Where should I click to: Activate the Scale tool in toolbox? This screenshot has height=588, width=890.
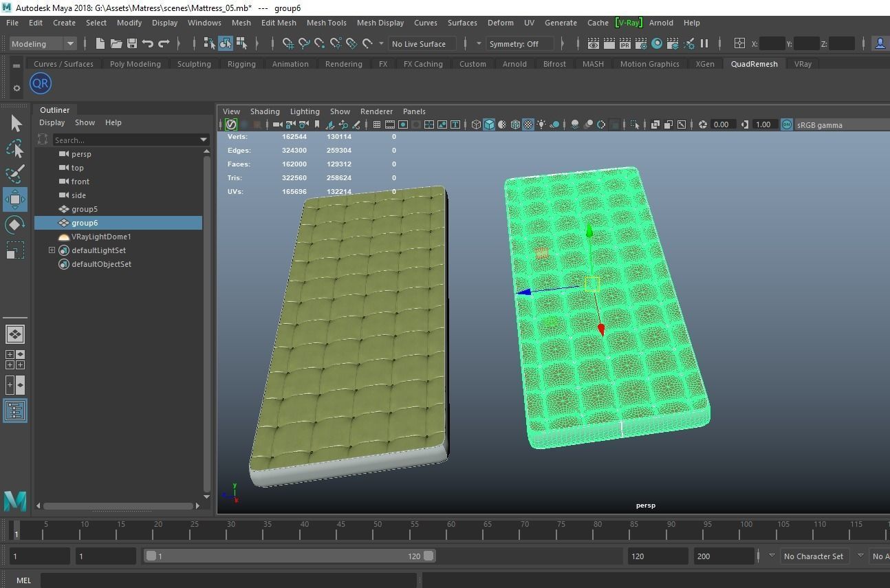tap(15, 250)
